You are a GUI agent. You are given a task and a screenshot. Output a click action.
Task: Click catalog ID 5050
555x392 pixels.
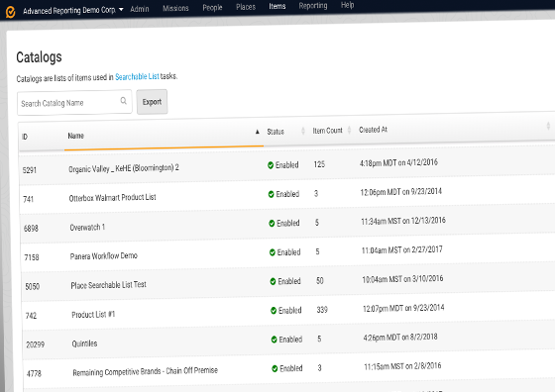click(32, 286)
